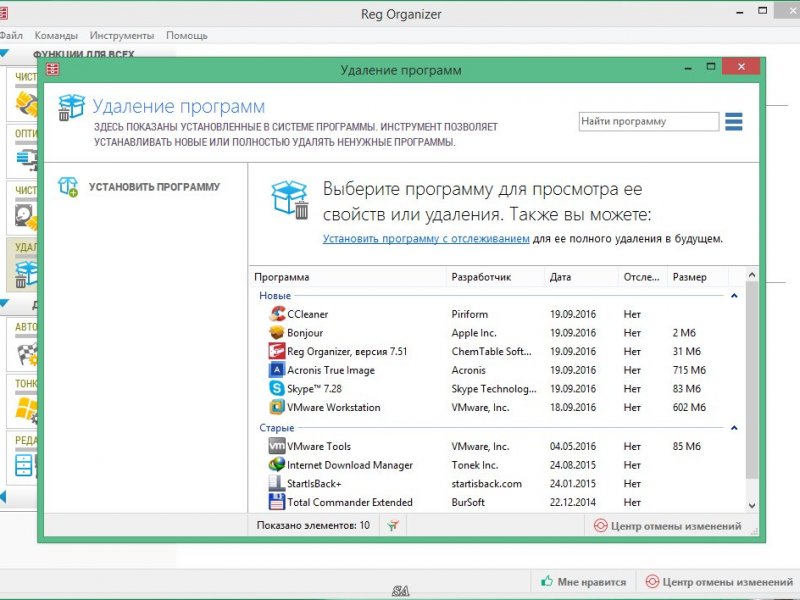Viewport: 800px width, 600px height.
Task: Click the autostart flag icon in the sidebar
Action: (27, 355)
